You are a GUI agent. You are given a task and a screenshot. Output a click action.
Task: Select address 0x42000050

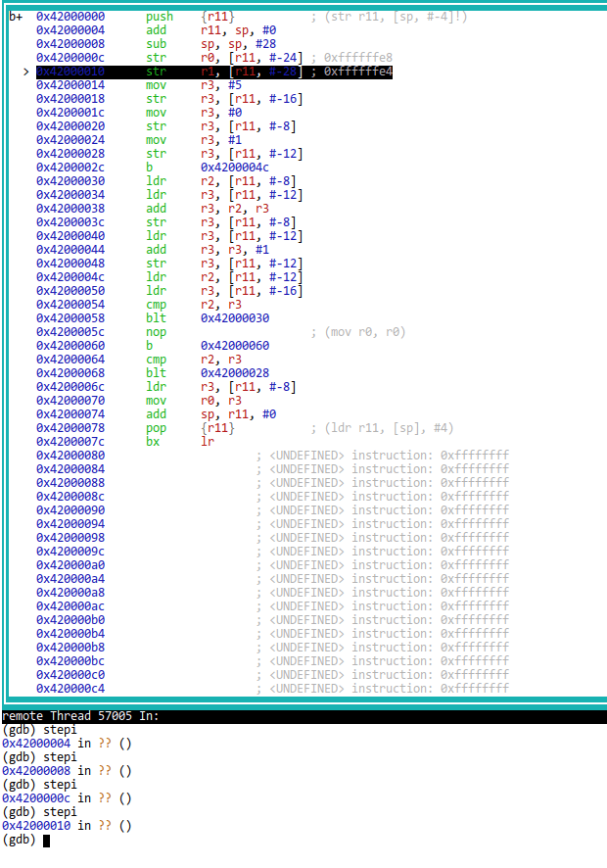[70, 291]
